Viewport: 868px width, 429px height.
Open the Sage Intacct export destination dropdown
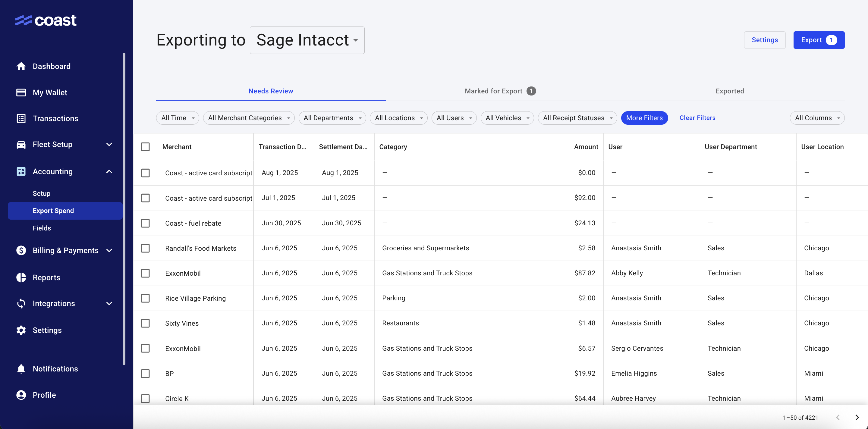tap(307, 40)
